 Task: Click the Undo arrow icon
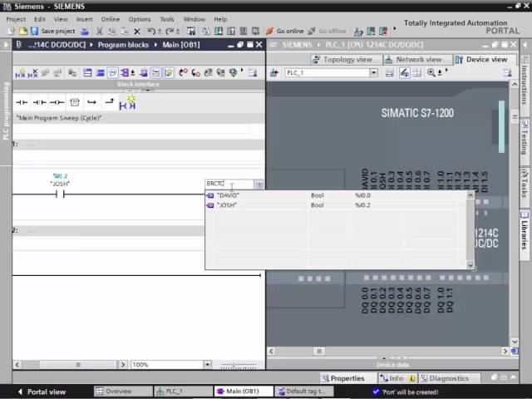151,32
